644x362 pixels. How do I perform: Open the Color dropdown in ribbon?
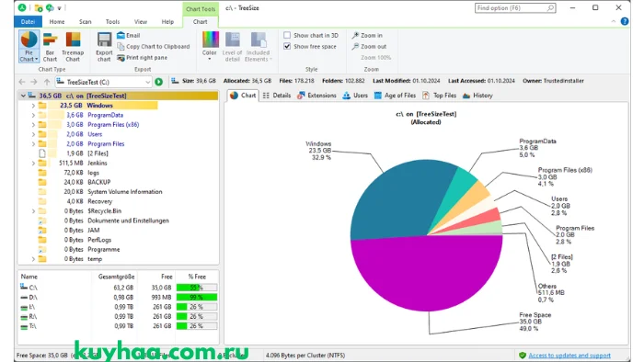(210, 47)
